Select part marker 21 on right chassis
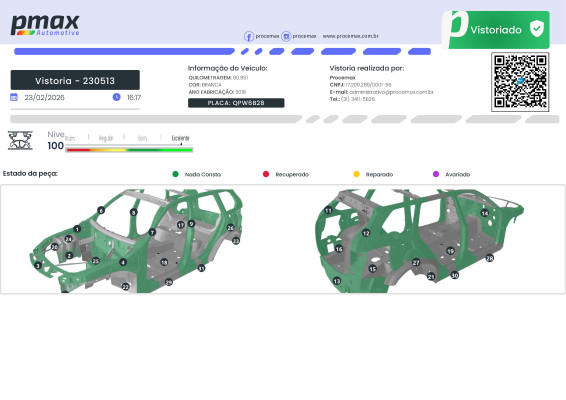This screenshot has width=566, height=400. [x=431, y=277]
